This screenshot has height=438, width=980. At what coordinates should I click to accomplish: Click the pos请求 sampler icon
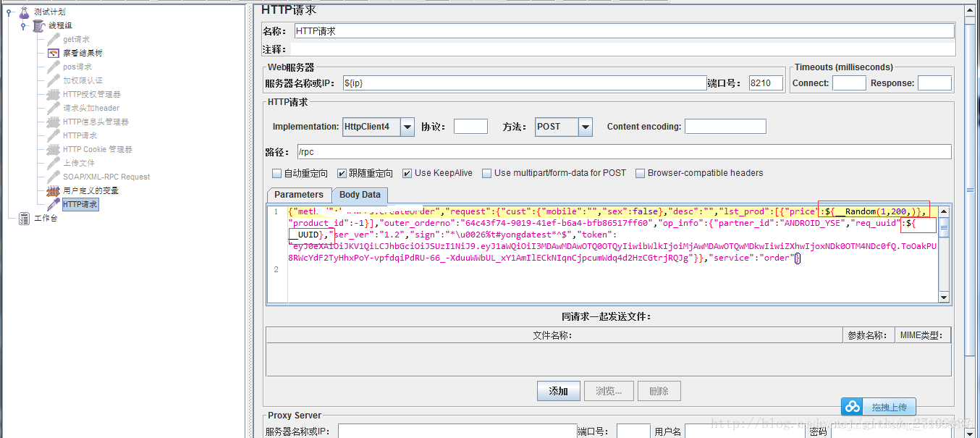(x=54, y=67)
